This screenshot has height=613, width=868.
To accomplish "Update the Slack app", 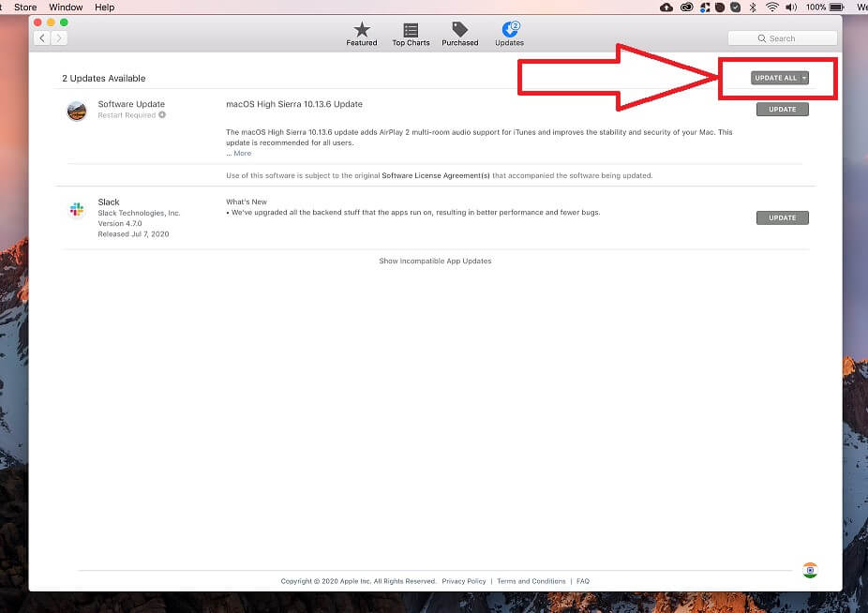I will (782, 217).
